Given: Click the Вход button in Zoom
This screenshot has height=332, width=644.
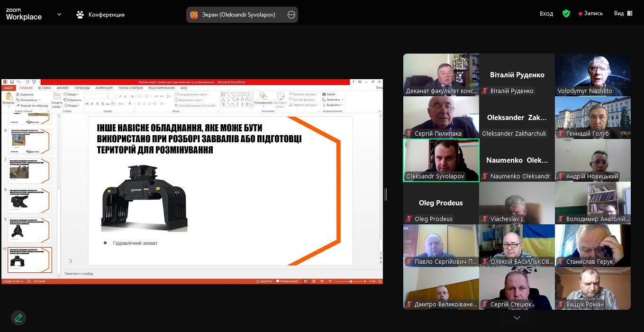Looking at the screenshot, I should (x=546, y=14).
